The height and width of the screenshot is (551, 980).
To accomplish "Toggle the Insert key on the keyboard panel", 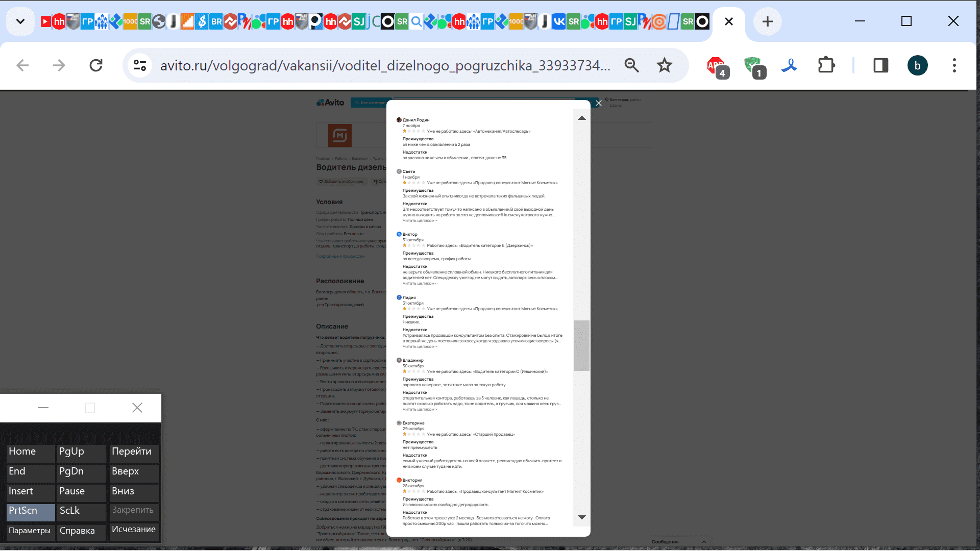I will [30, 491].
